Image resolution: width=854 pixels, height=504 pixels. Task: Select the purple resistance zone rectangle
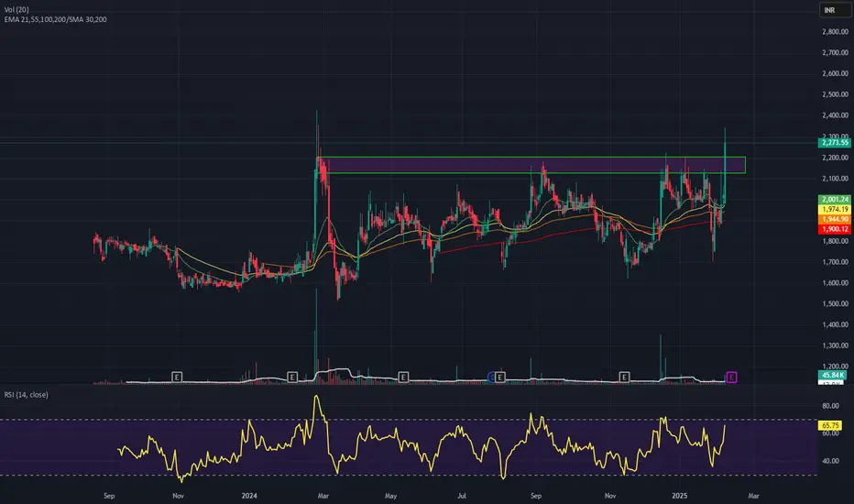coord(531,165)
